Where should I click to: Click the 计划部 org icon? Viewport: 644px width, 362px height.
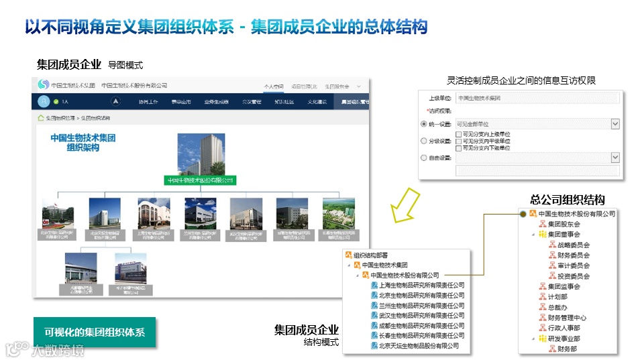(x=543, y=296)
